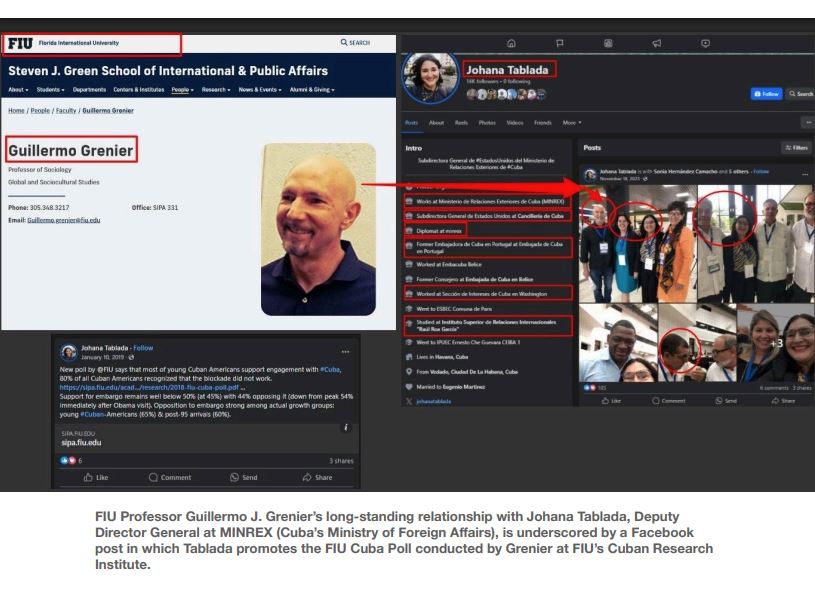The height and width of the screenshot is (595, 815).
Task: Click the Facebook Home icon
Action: (511, 43)
